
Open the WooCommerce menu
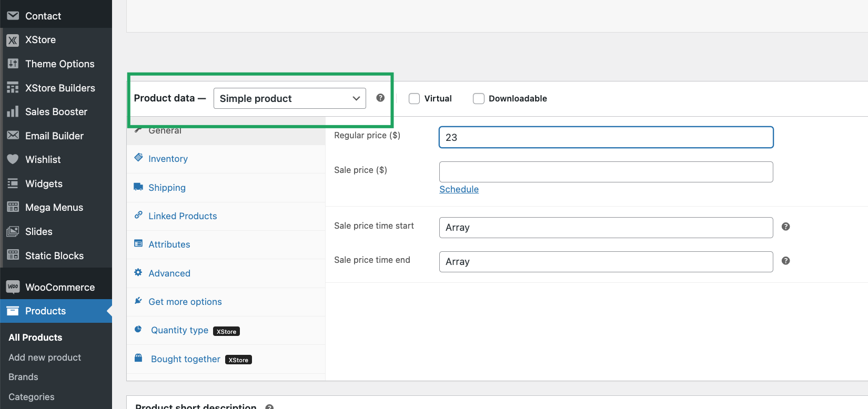pyautogui.click(x=56, y=287)
